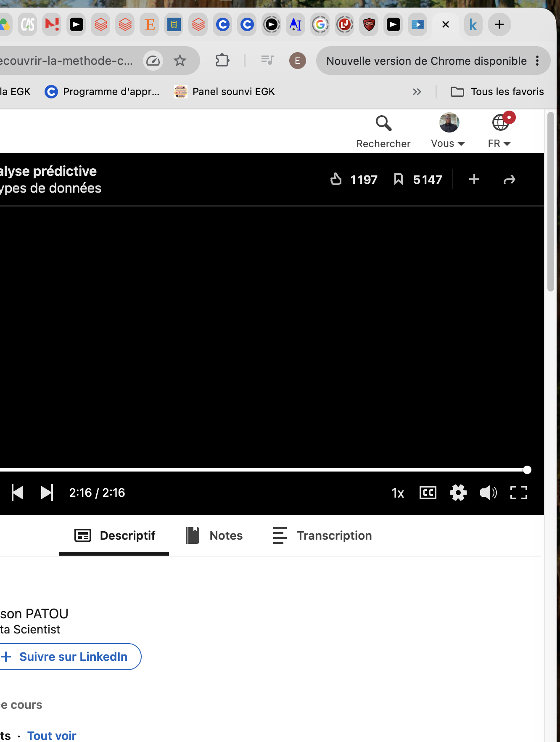Open the Rechercher search icon
The width and height of the screenshot is (560, 742).
pyautogui.click(x=383, y=123)
